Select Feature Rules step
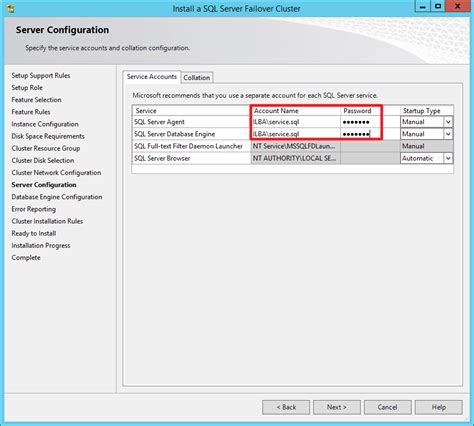The width and height of the screenshot is (474, 426). (31, 112)
